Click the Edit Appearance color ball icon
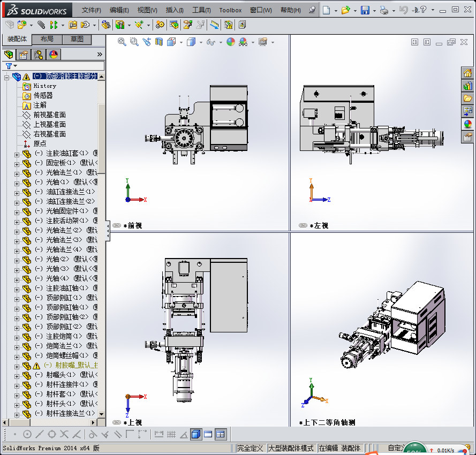The height and width of the screenshot is (455, 476). click(231, 42)
